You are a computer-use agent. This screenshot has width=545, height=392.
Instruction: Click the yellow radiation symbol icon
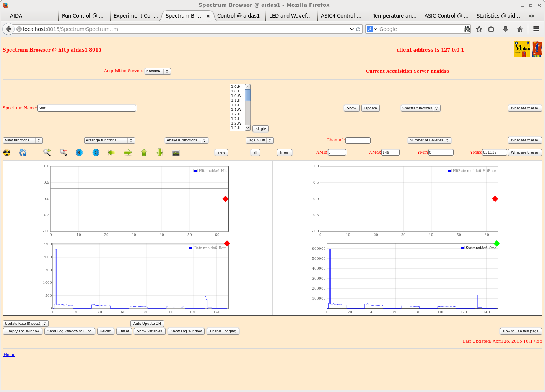click(x=7, y=153)
